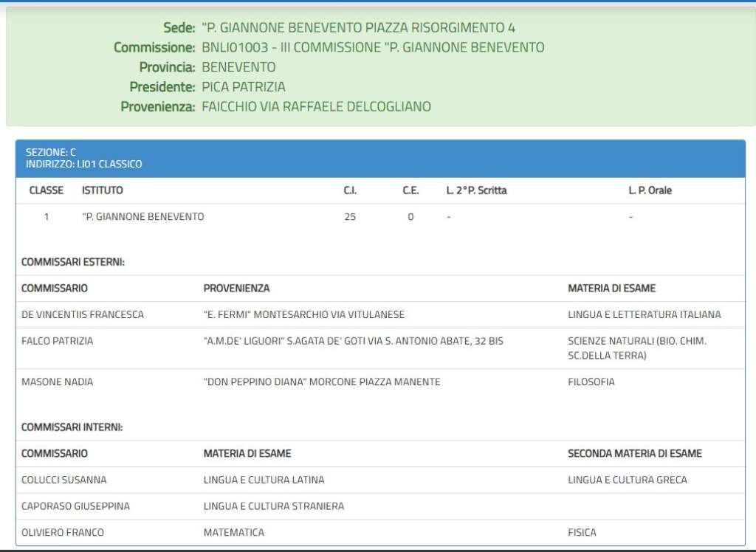756x552 pixels.
Task: Select 'A.M.DE' LIGUORI' S.AGATA DE' GOTI cell
Action: click(354, 342)
